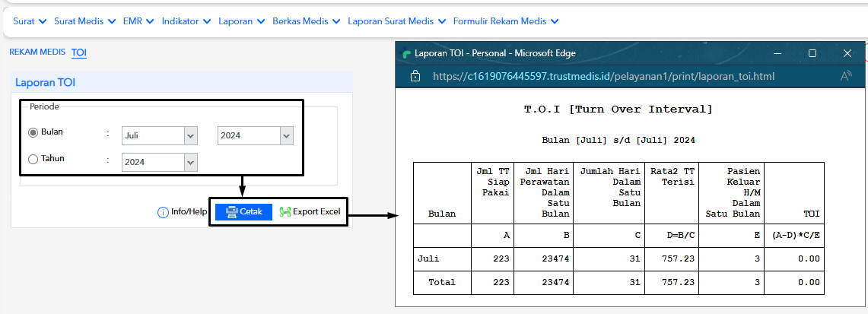The width and height of the screenshot is (868, 314).
Task: Click the site lock icon in Edge address bar
Action: 415,76
